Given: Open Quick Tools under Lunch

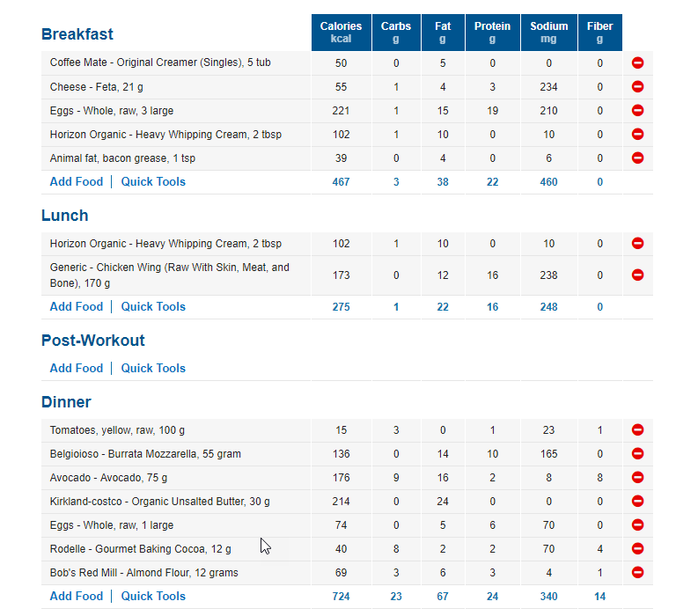Looking at the screenshot, I should point(153,307).
